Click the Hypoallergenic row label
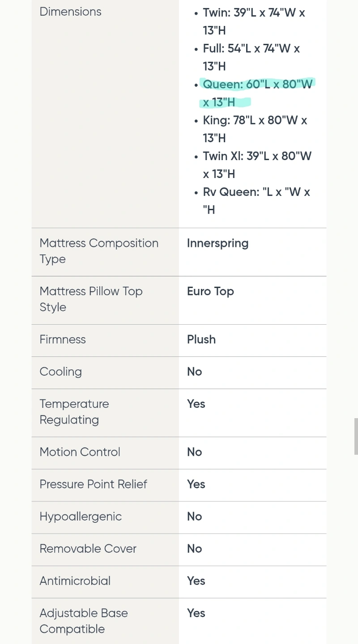The image size is (358, 644). tap(81, 517)
